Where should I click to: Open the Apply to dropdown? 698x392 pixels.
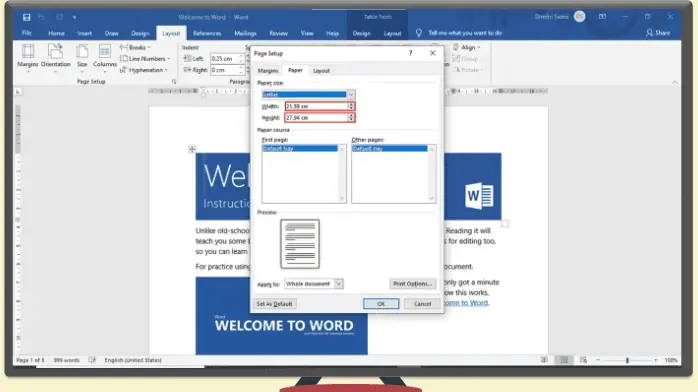(314, 283)
